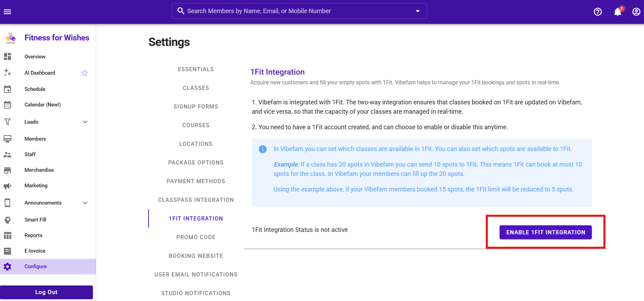Viewport: 644px width, 301px height.
Task: Open the Reports page
Action: (34, 235)
